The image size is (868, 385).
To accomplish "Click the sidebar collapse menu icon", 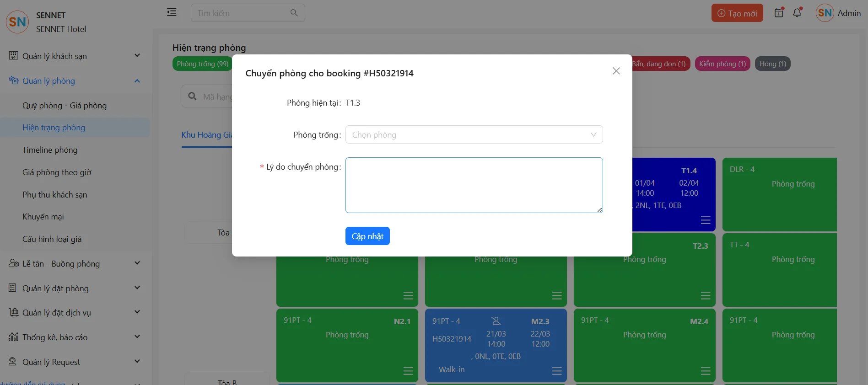I will tap(172, 12).
